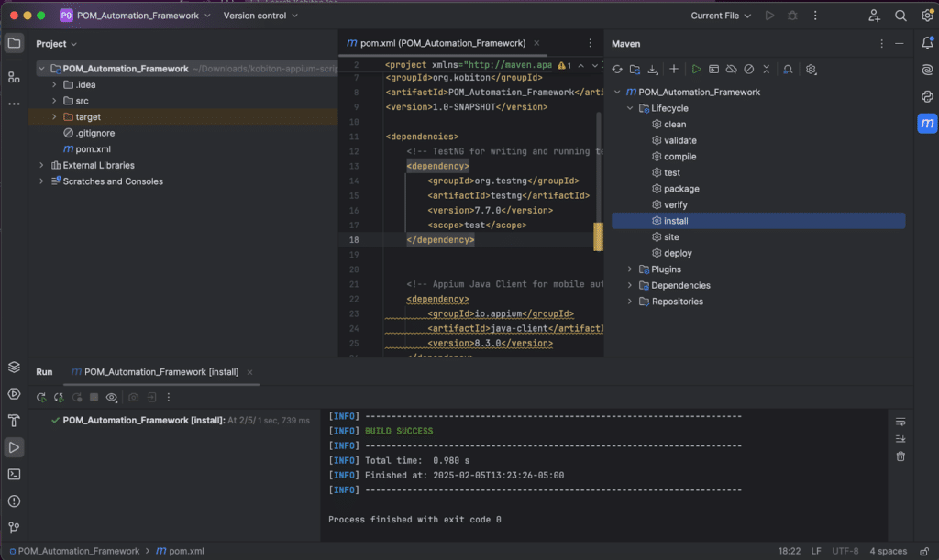Open the Search everywhere magnifier in the title bar
Screen dimensions: 939x560
tap(900, 16)
